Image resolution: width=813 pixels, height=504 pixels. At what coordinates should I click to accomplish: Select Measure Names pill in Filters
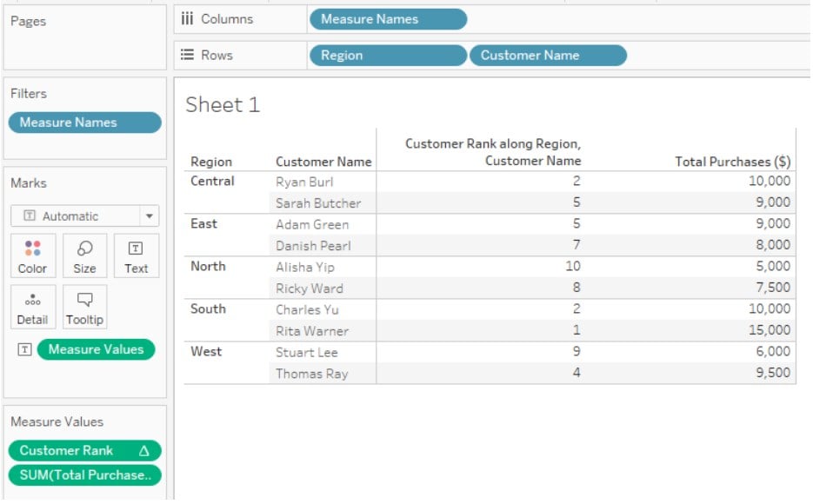pyautogui.click(x=84, y=123)
